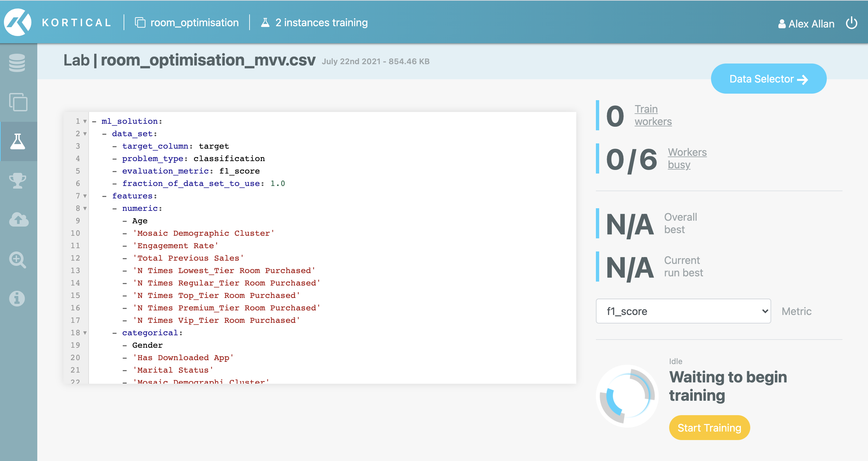Open the datasets database icon in sidebar
This screenshot has height=461, width=868.
(17, 63)
